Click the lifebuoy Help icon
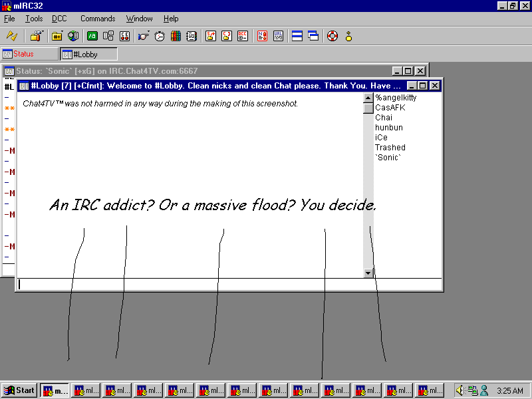Viewport: 532px width, 399px height. coord(332,36)
